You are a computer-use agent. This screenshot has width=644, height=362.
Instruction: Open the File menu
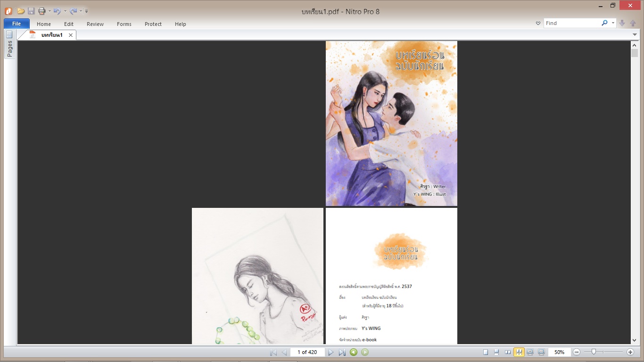17,24
